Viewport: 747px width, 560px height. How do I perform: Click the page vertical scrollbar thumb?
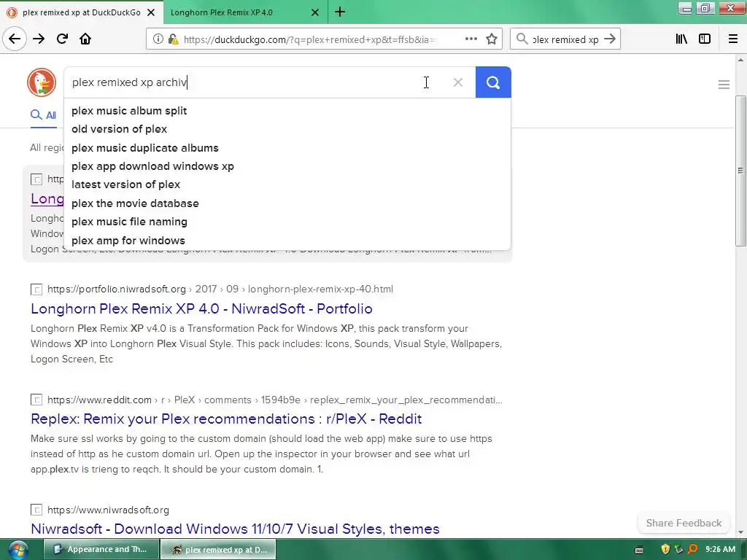[x=740, y=171]
